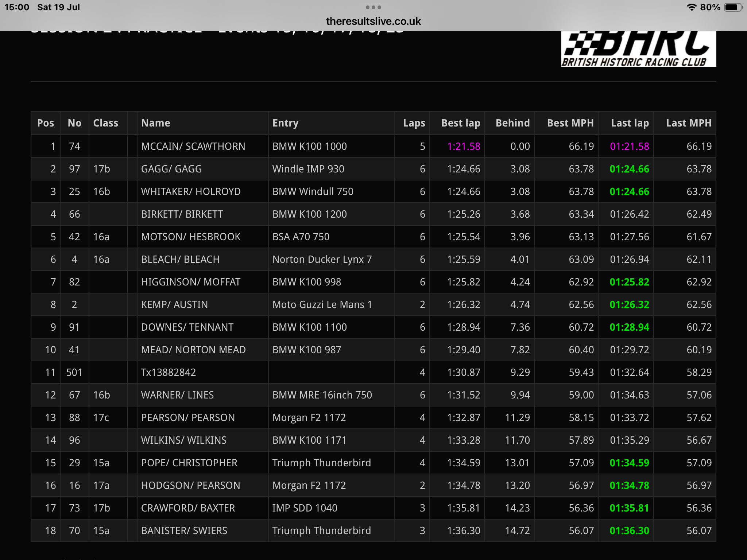Select the Tx13882842 name cell
This screenshot has width=747, height=560.
(202, 373)
